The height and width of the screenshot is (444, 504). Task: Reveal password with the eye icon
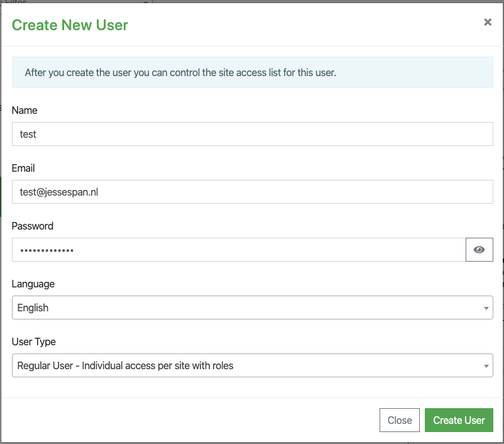point(479,250)
